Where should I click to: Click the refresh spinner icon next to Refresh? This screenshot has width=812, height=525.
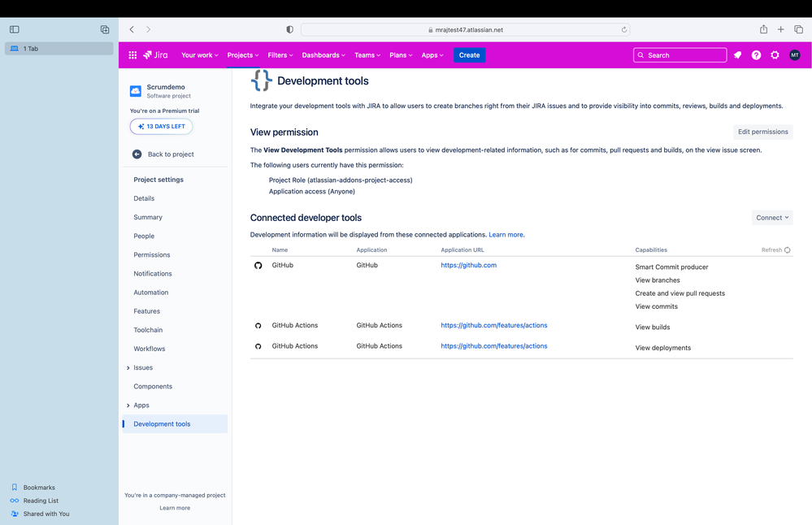(x=787, y=250)
